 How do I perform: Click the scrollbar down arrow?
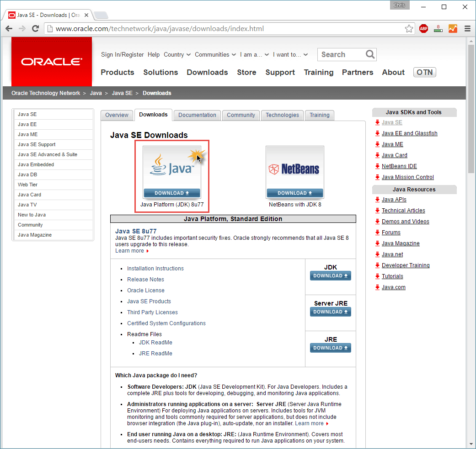471,444
